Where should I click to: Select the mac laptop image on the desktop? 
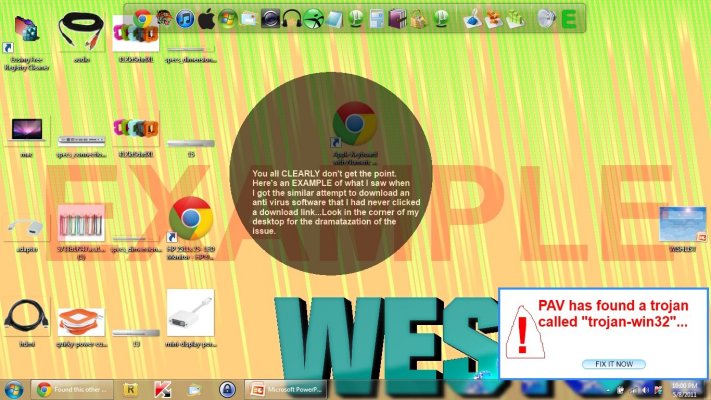27,136
